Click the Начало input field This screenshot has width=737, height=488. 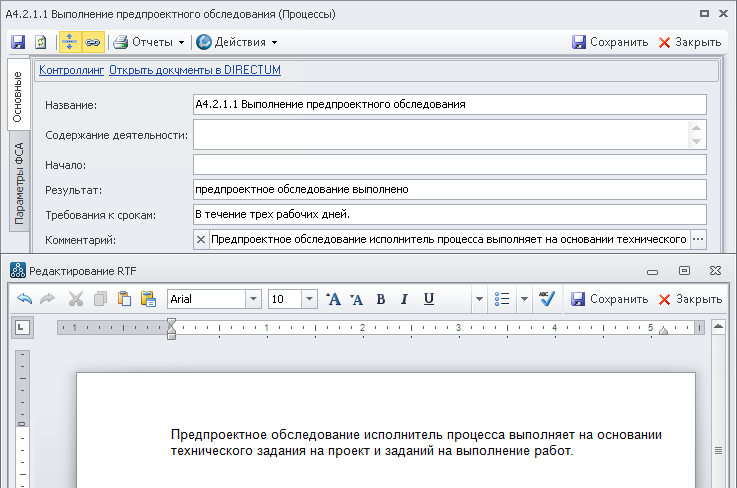[x=449, y=165]
